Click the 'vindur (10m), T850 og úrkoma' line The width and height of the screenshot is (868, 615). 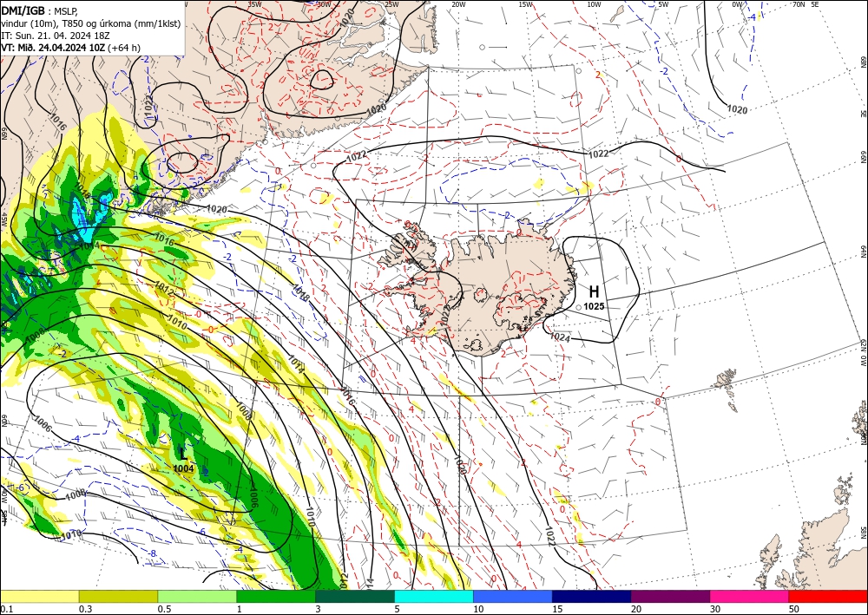click(91, 23)
